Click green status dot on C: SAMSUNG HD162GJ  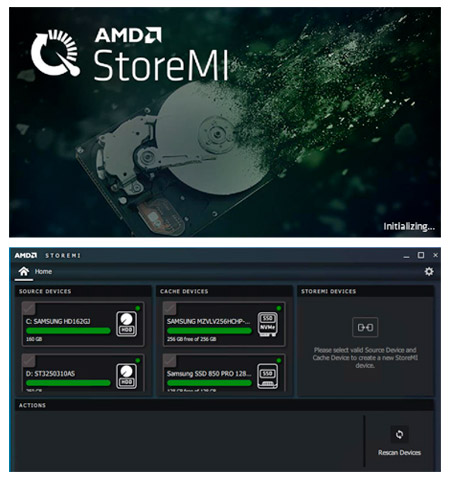[x=138, y=308]
